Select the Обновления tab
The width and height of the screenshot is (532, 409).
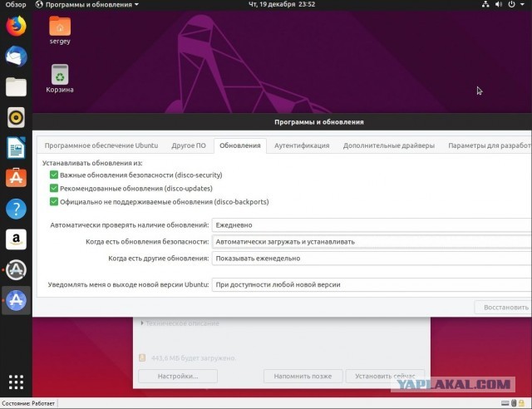(240, 145)
